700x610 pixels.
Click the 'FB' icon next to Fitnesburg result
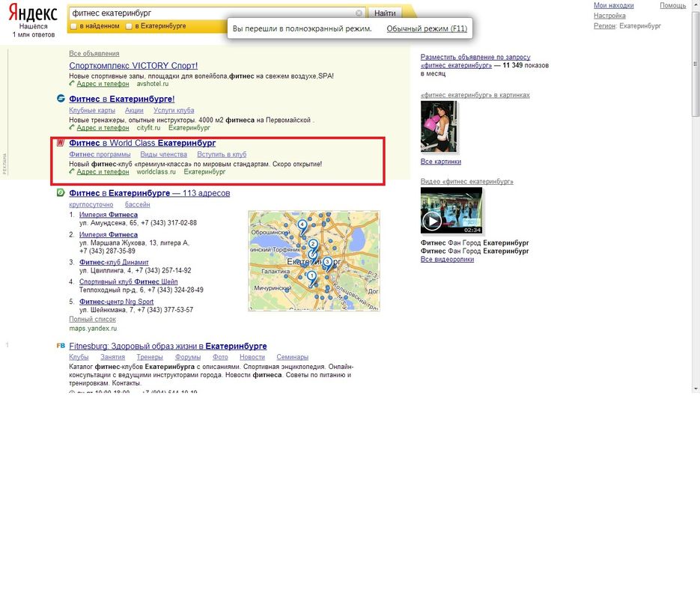coord(60,347)
